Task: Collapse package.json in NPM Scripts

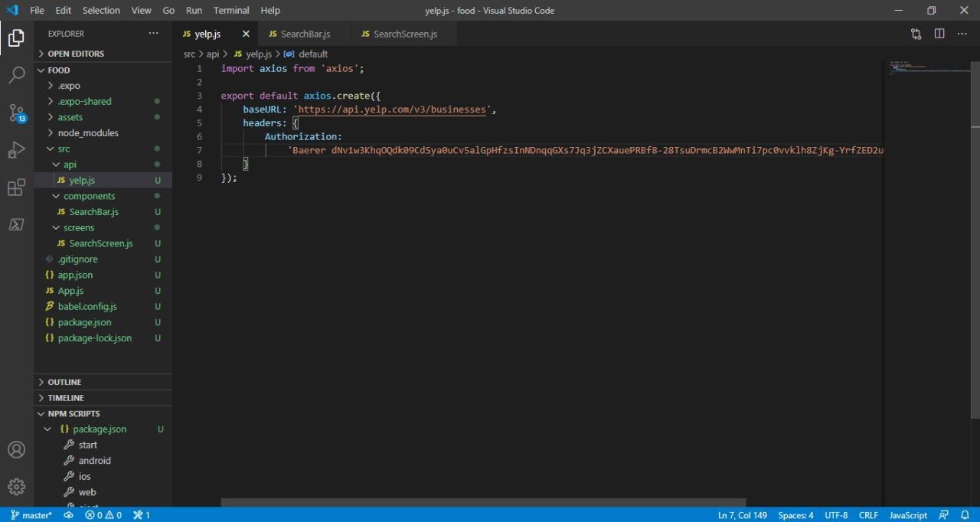Action: (x=103, y=429)
